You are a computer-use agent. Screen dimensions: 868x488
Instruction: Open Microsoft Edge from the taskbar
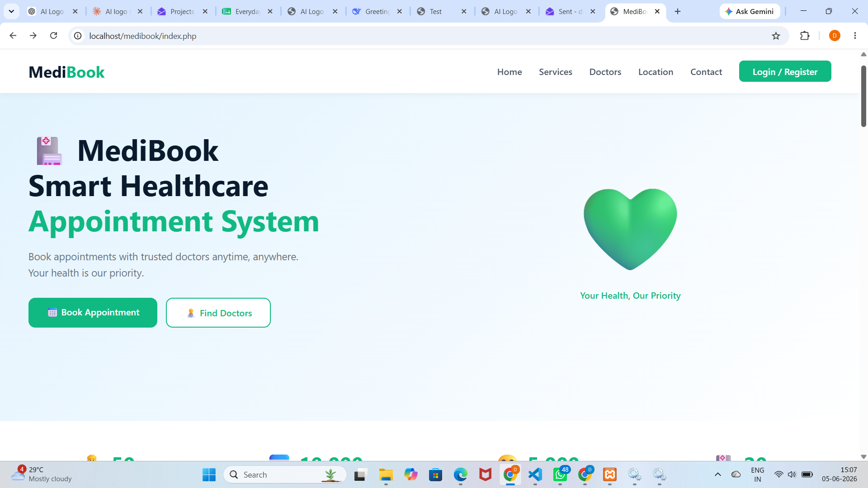(460, 474)
